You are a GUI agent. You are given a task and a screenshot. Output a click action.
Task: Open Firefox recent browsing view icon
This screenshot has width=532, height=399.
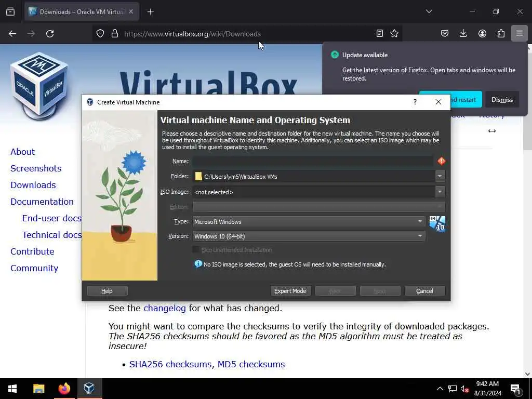tap(10, 11)
